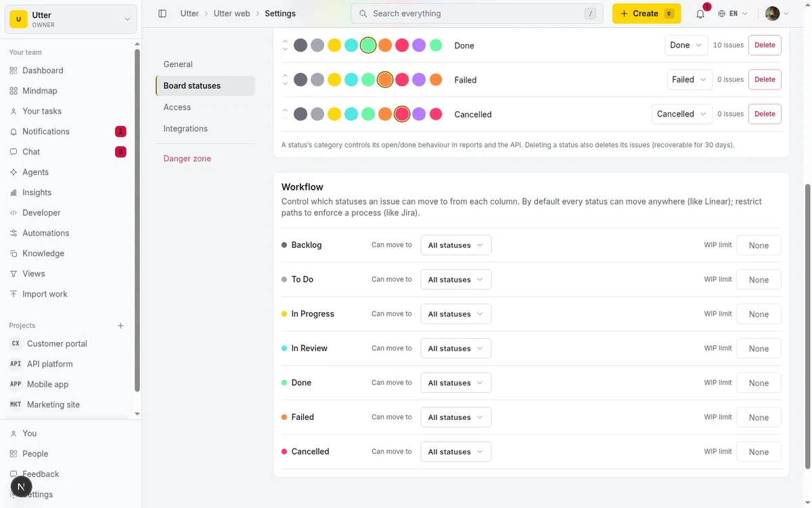Focus the Search everything field
This screenshot has height=508, width=812.
point(477,14)
